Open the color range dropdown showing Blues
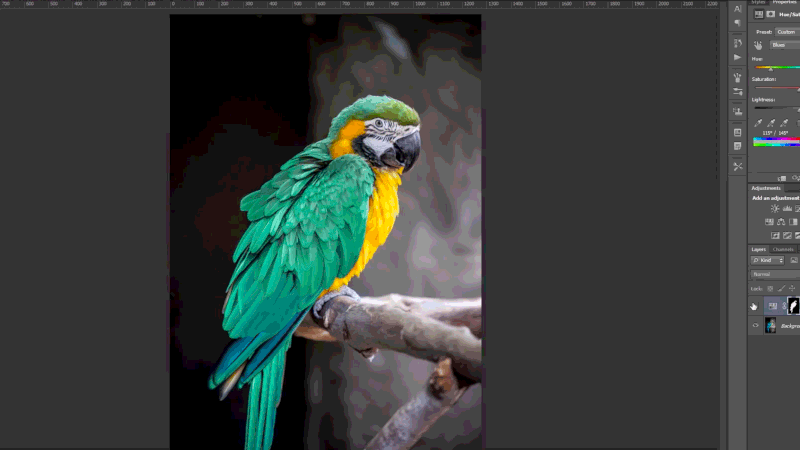The height and width of the screenshot is (450, 800). (x=785, y=45)
